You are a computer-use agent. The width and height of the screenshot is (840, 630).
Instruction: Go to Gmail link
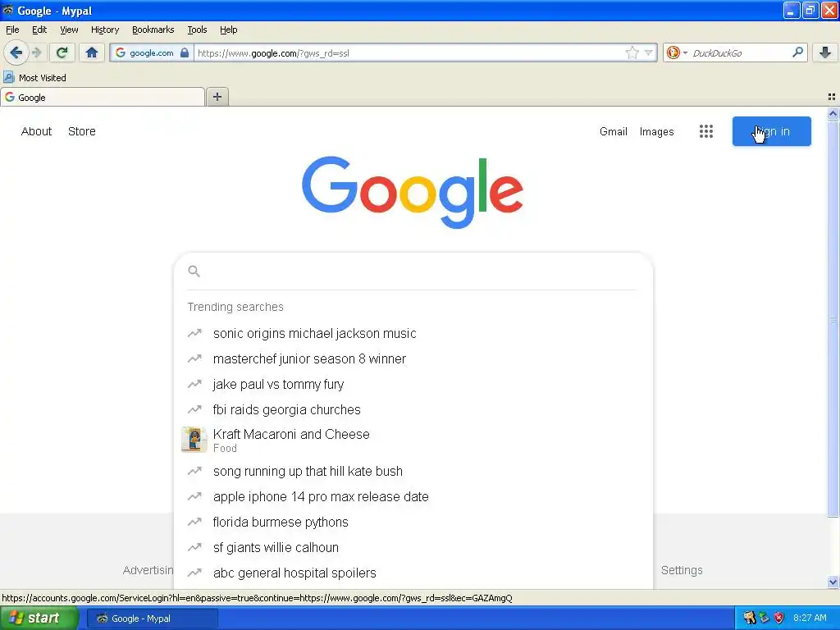click(614, 131)
